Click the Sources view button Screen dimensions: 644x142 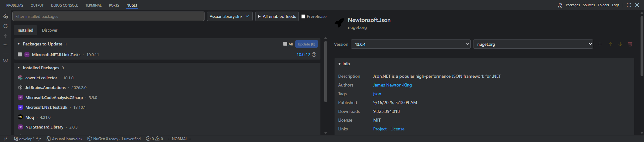point(589,5)
